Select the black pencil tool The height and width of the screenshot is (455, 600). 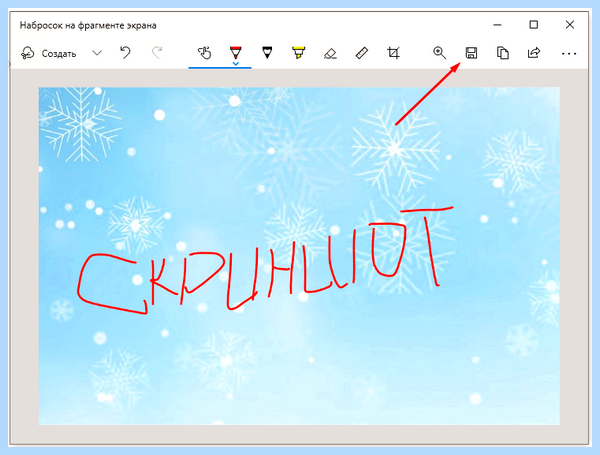pyautogui.click(x=267, y=53)
